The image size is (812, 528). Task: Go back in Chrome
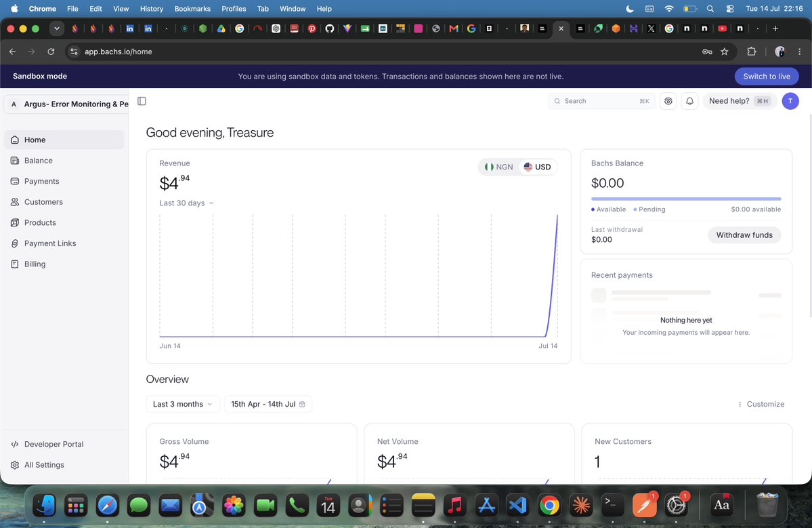pos(12,52)
